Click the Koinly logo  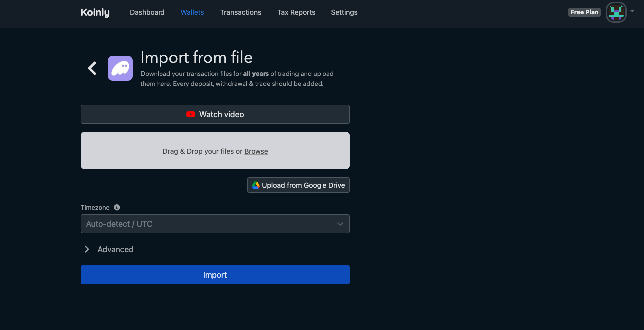pos(95,13)
